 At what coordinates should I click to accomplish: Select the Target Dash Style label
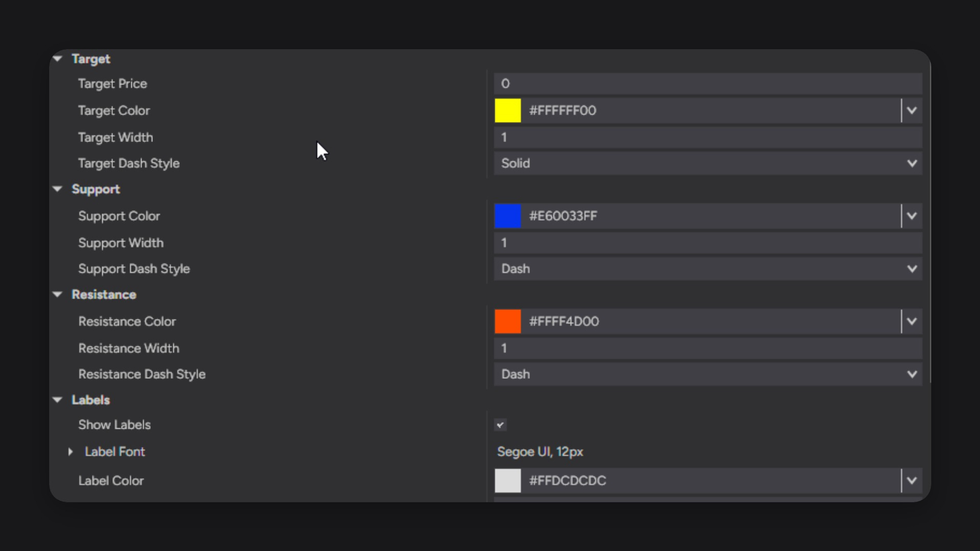click(129, 163)
